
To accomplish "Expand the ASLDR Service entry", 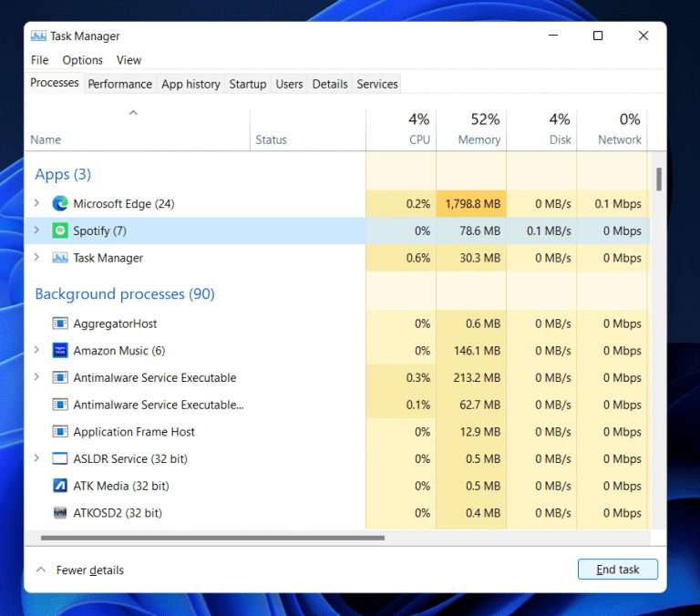I will [x=36, y=459].
